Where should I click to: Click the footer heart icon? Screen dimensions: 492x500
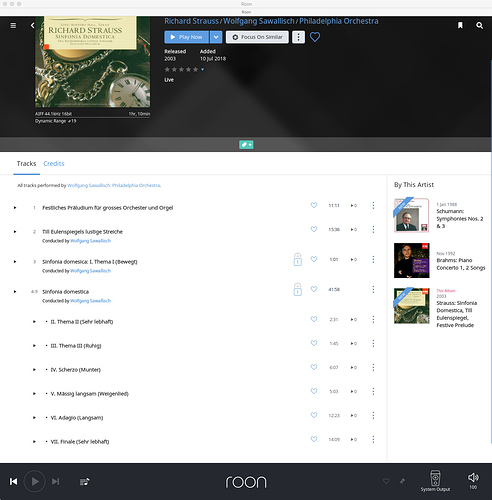(x=386, y=481)
